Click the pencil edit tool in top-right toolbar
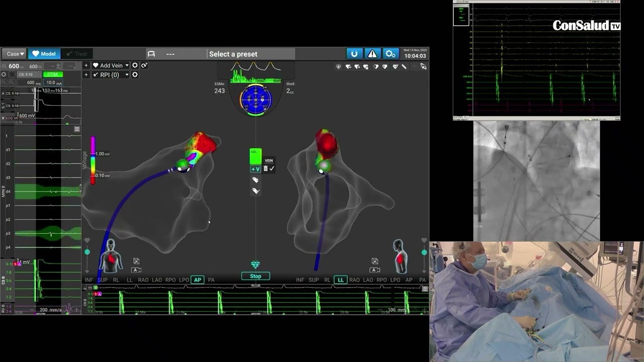The height and width of the screenshot is (362, 644). 404,66
